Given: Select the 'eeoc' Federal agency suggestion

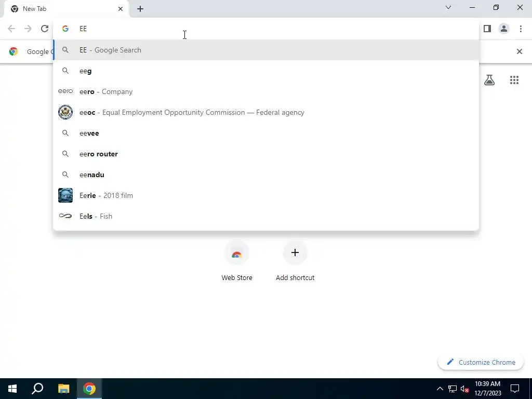Looking at the screenshot, I should click(x=266, y=112).
